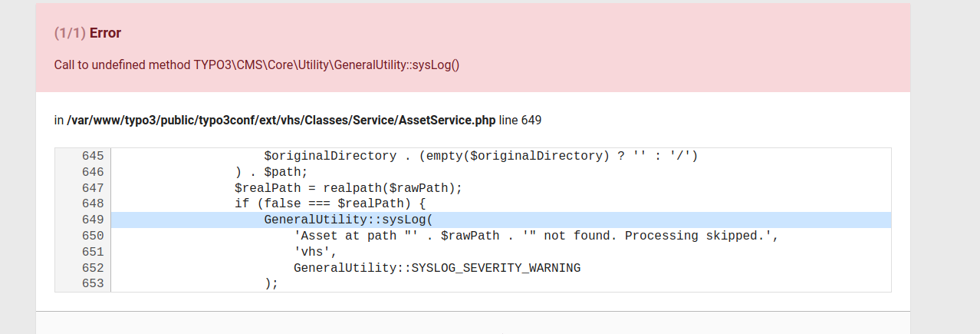Image resolution: width=980 pixels, height=334 pixels.
Task: Click line number 651 in the gutter
Action: [x=92, y=252]
